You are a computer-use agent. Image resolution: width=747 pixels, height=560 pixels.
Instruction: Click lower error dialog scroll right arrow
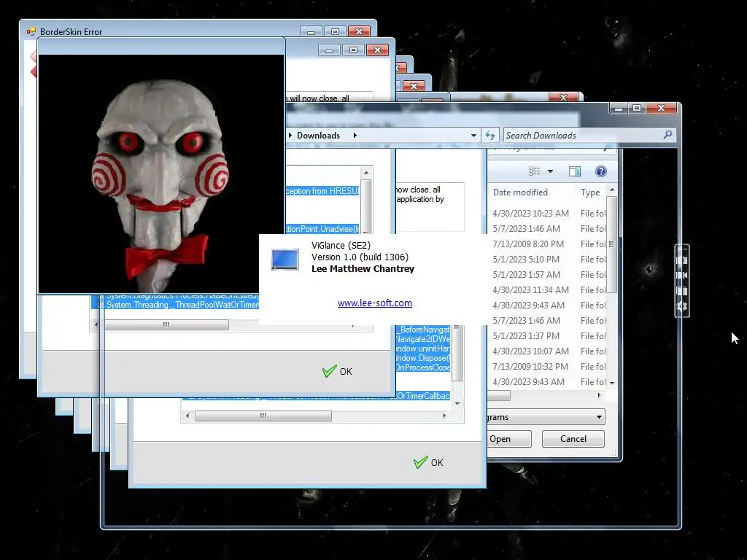444,416
